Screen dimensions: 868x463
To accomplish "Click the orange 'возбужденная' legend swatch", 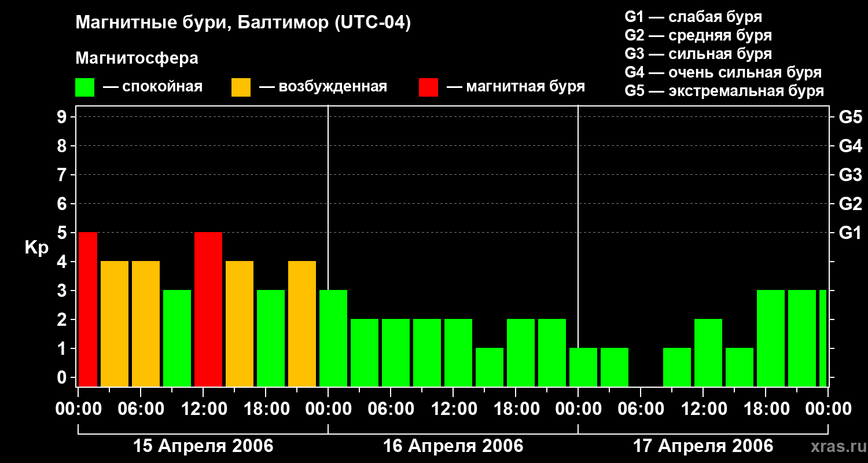I will coord(241,87).
